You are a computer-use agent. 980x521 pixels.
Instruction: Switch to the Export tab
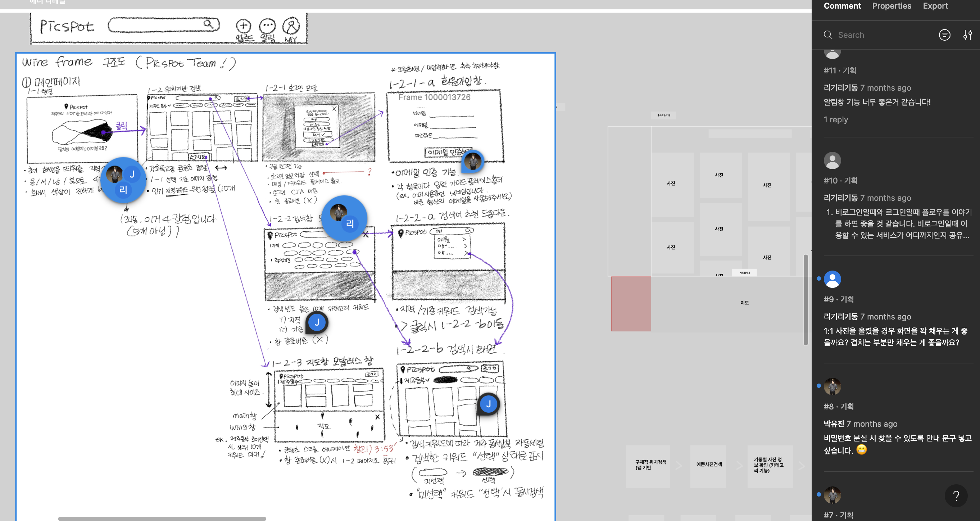tap(935, 6)
